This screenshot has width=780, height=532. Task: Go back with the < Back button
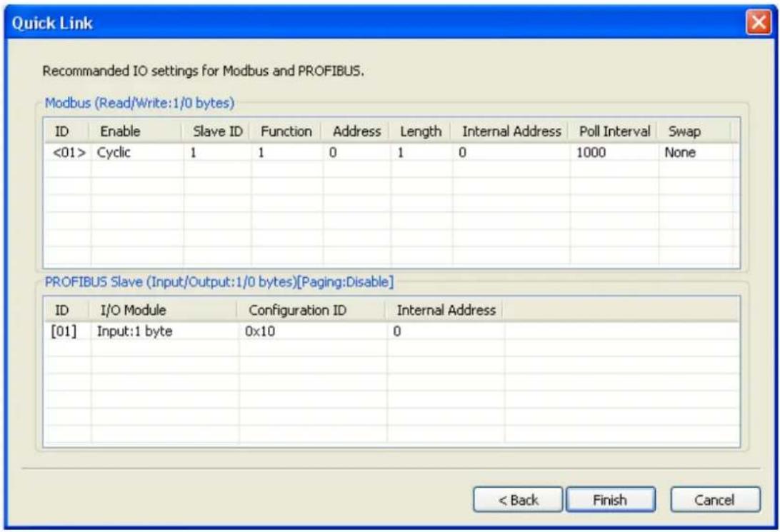(518, 499)
